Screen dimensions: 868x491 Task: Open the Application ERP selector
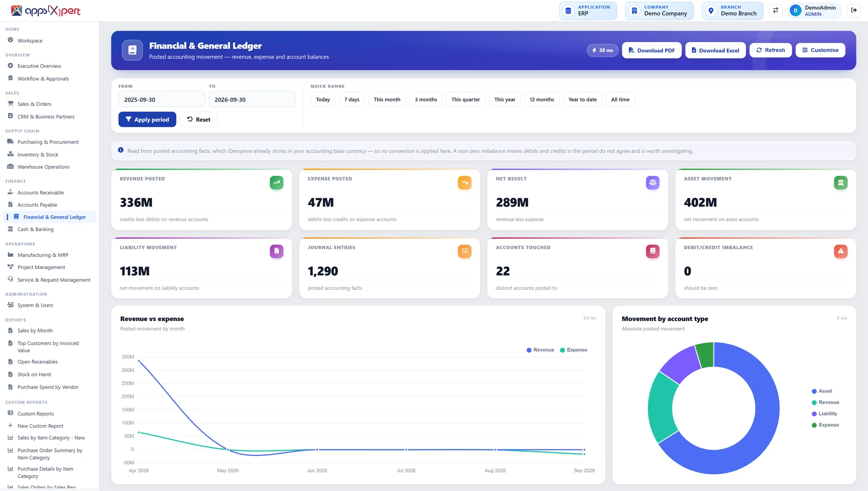(x=588, y=10)
